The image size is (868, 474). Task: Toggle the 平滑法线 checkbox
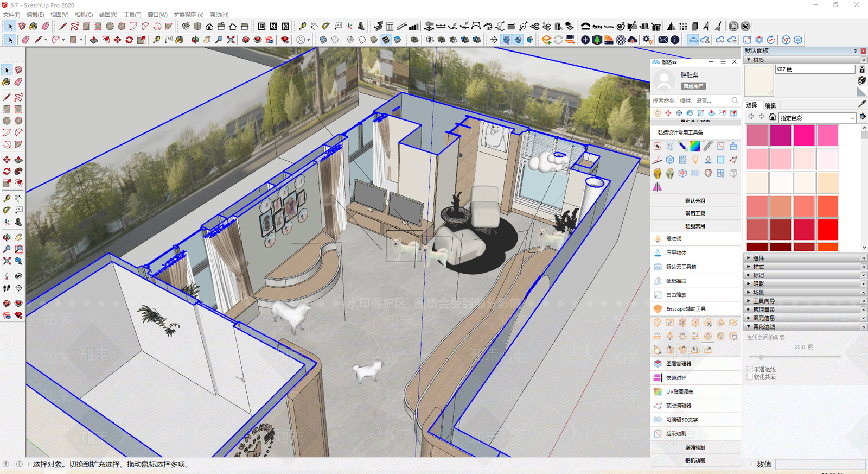tap(750, 369)
